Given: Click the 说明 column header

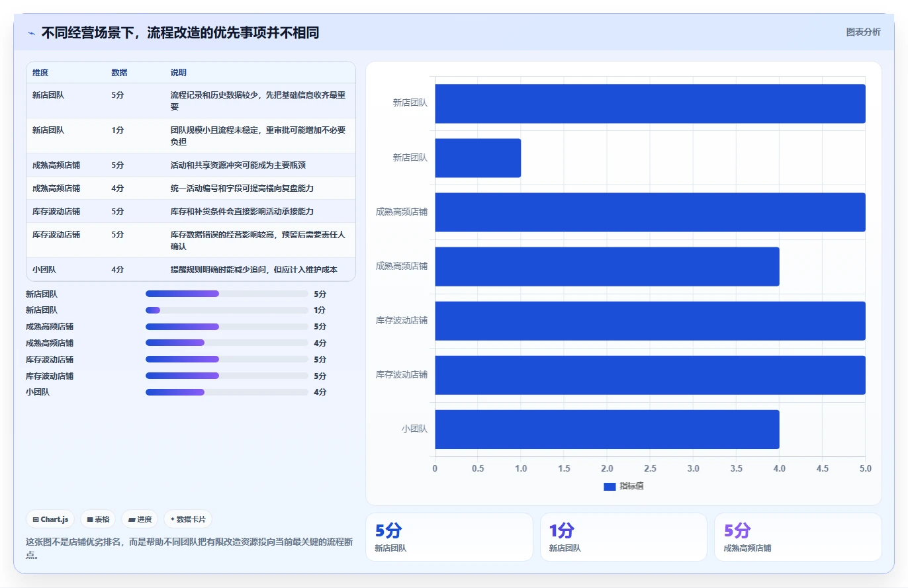Looking at the screenshot, I should [179, 72].
